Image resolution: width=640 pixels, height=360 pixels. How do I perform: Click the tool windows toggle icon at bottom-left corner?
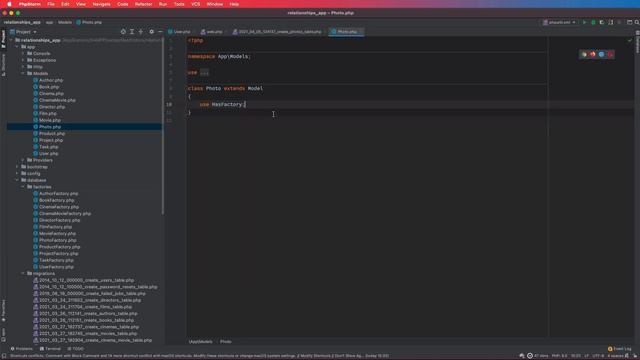(4, 356)
